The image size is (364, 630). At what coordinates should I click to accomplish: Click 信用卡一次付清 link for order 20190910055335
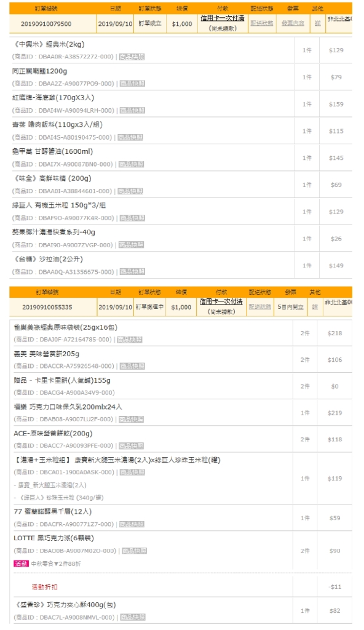pyautogui.click(x=221, y=301)
